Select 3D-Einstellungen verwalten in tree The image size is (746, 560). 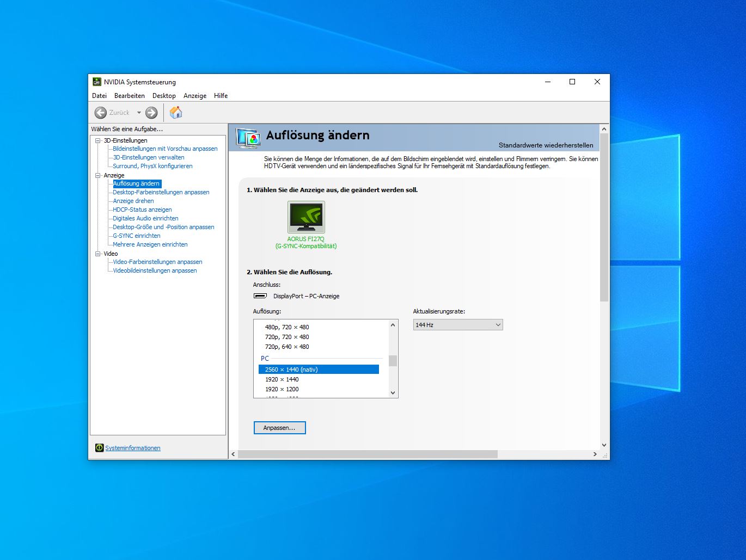[149, 157]
